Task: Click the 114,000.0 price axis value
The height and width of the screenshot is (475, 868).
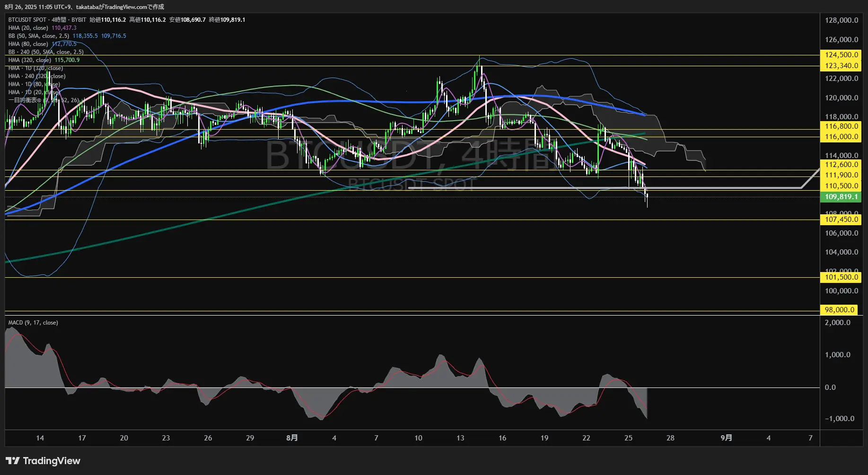Action: pos(842,156)
